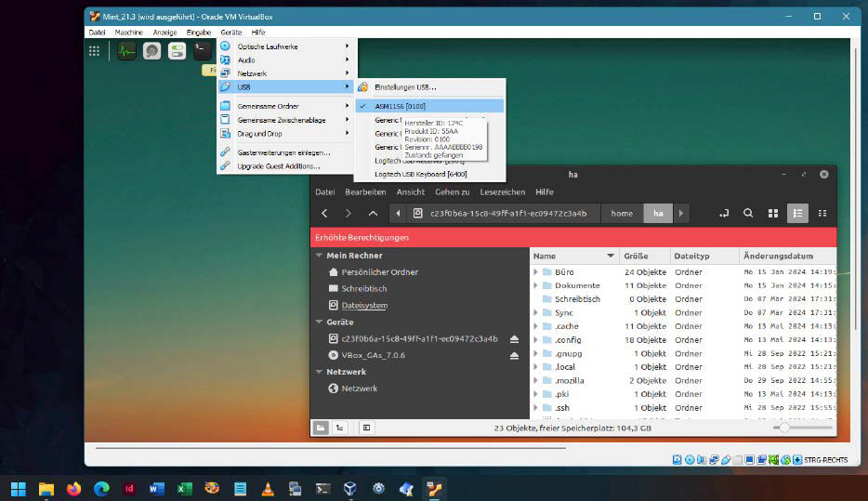This screenshot has width=868, height=501.
Task: Go back in the file manager
Action: coord(325,213)
